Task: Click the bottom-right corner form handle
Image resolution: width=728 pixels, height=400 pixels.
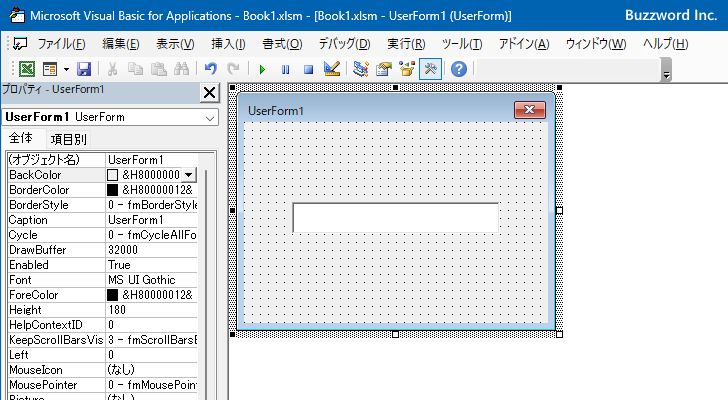Action: pyautogui.click(x=559, y=335)
